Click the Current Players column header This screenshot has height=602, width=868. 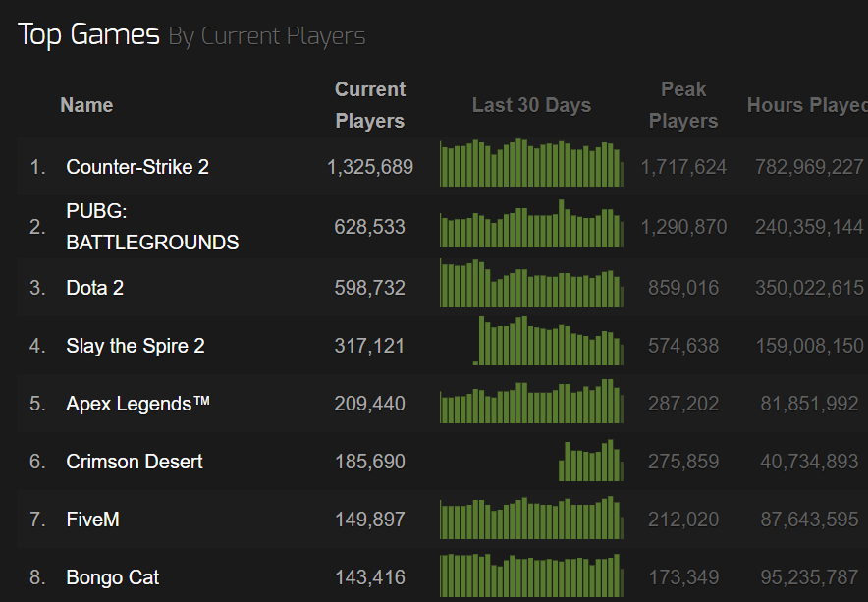(x=370, y=105)
